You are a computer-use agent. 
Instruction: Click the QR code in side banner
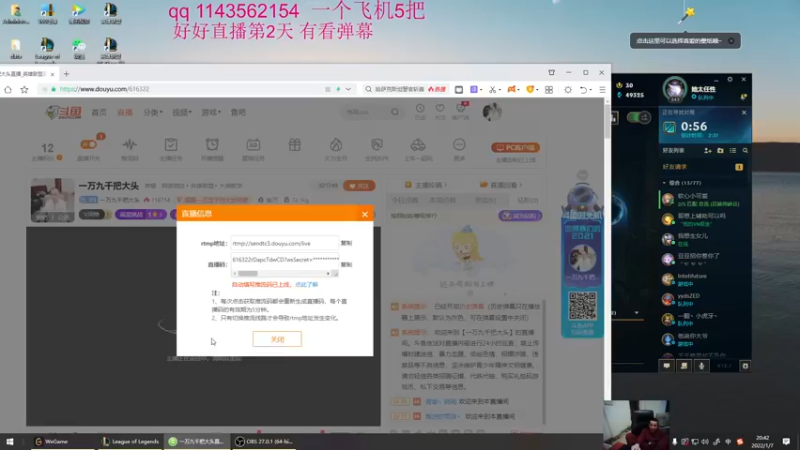pyautogui.click(x=583, y=306)
